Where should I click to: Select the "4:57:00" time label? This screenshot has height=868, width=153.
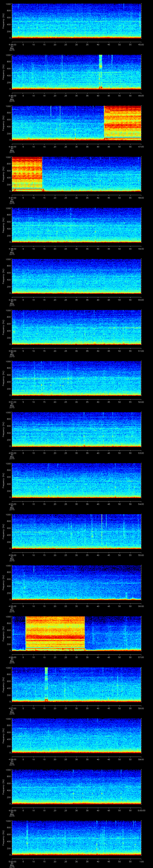click(12, 708)
